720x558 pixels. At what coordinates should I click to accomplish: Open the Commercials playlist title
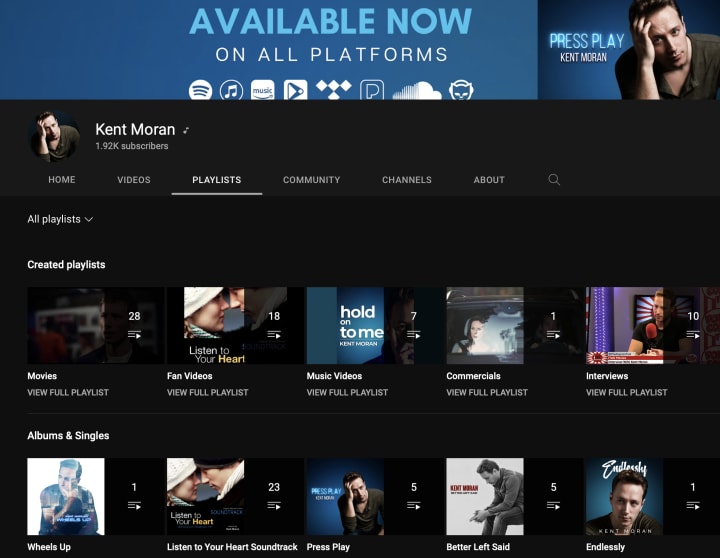(473, 376)
